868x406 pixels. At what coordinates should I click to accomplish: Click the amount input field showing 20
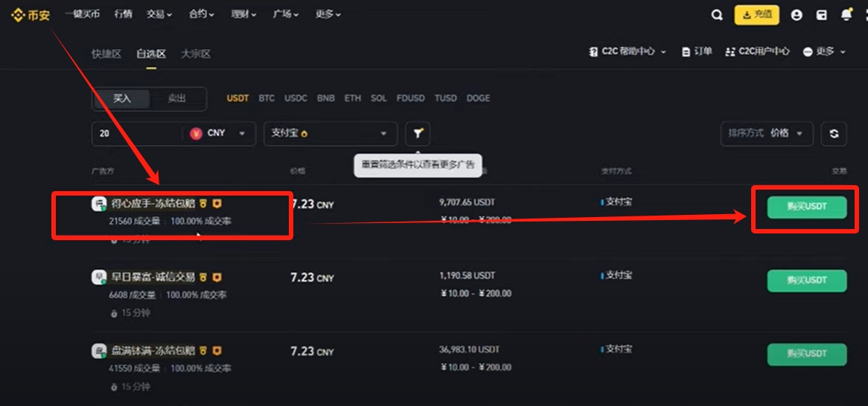(x=136, y=133)
